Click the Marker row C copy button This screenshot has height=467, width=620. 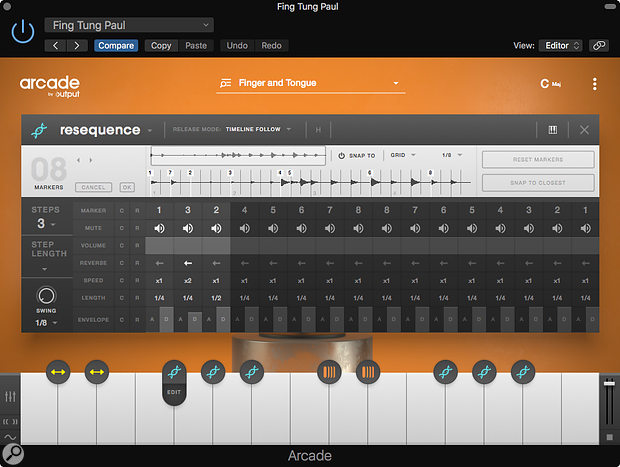122,211
